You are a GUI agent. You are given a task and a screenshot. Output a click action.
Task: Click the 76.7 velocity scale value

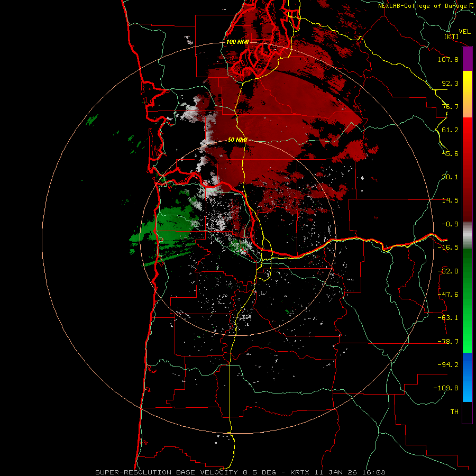coord(450,106)
